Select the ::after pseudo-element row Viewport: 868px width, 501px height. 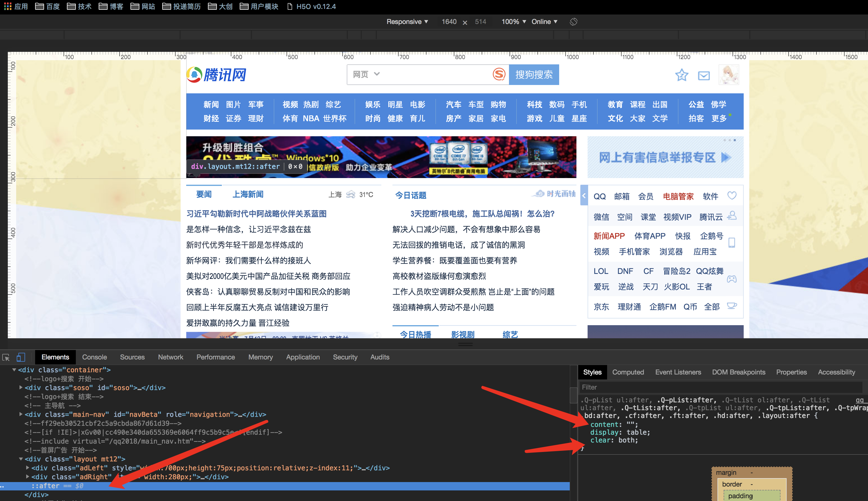(x=285, y=486)
